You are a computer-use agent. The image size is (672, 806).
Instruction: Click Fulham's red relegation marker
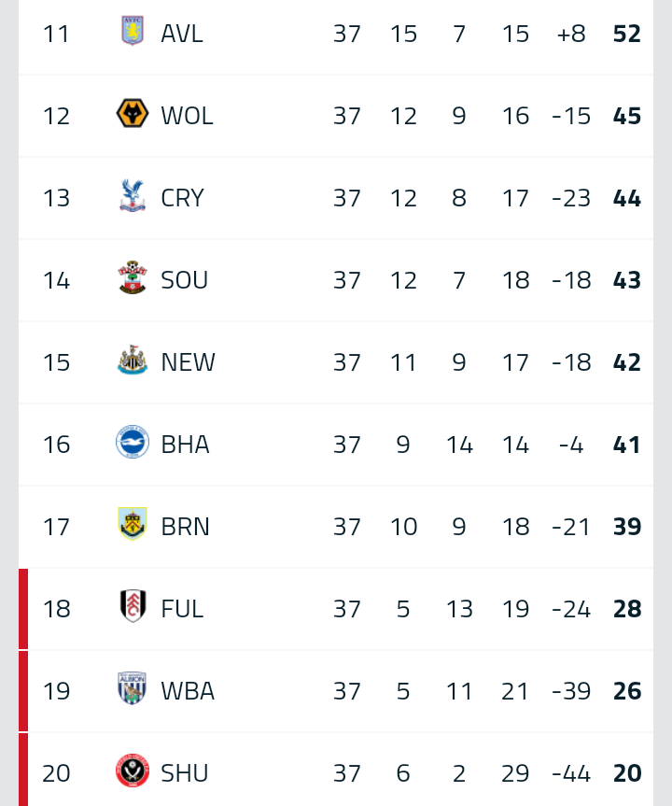23,609
